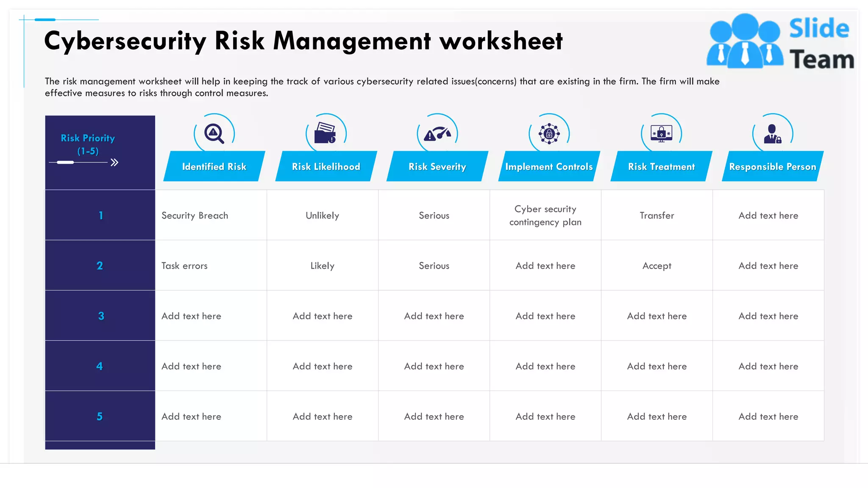Click the wallet icon above Risk Likelihood
The width and height of the screenshot is (868, 488).
tap(325, 133)
